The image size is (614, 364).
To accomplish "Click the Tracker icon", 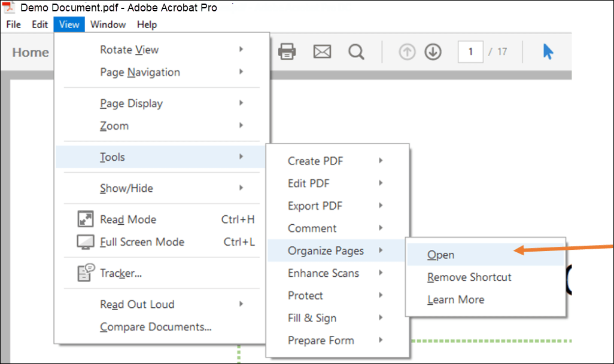I will 86,273.
